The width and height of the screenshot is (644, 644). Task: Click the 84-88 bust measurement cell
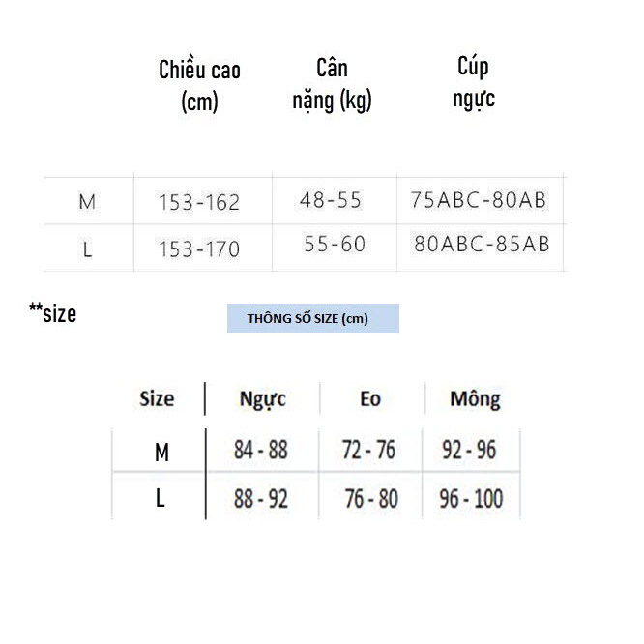[x=260, y=450]
